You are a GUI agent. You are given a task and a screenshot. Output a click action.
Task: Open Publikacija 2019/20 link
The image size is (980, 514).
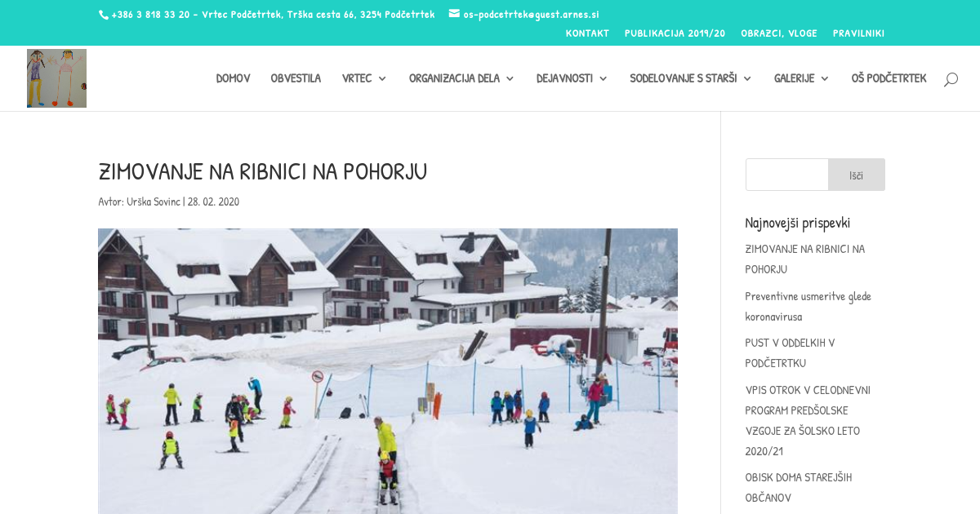(x=675, y=33)
